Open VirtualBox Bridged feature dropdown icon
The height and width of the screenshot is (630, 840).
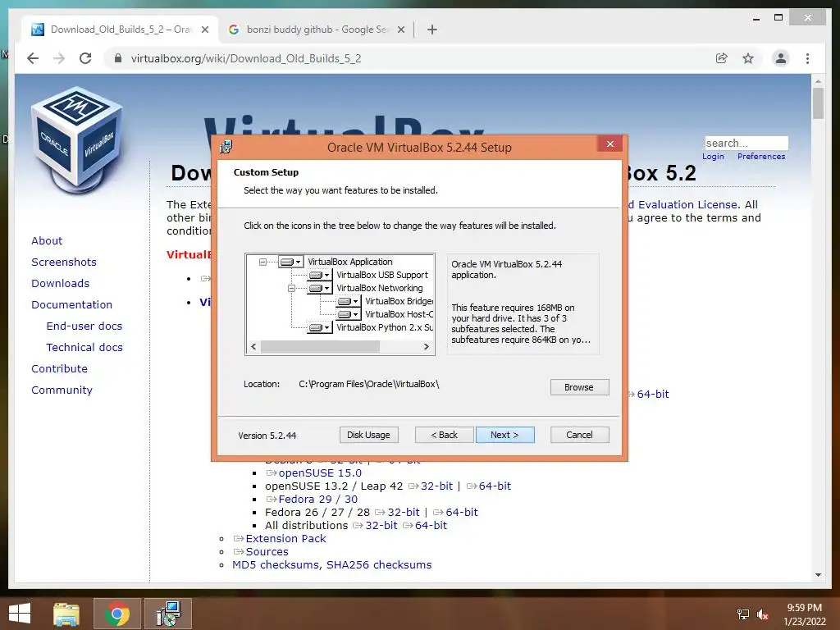point(349,301)
